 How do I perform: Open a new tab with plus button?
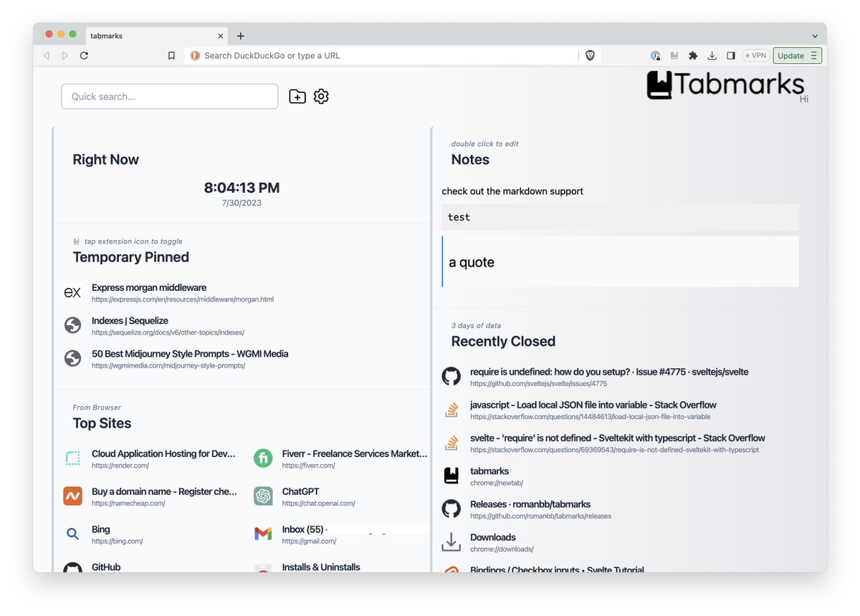tap(241, 36)
